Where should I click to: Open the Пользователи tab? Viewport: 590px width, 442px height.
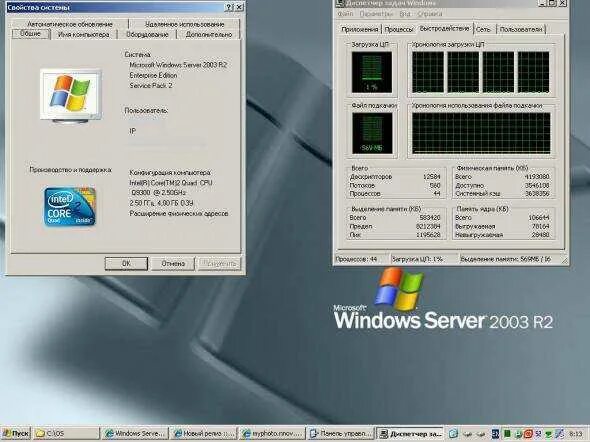coord(521,29)
